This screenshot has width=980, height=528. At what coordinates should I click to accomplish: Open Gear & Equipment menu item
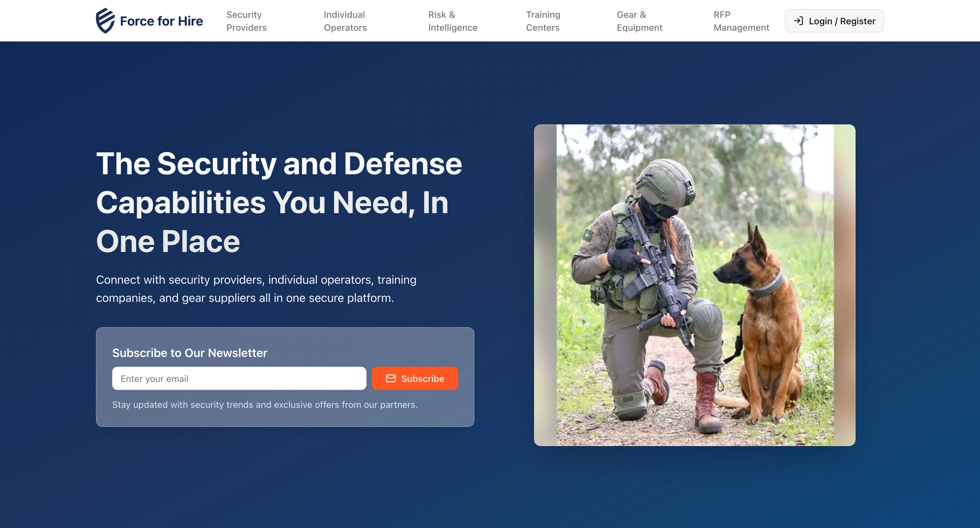tap(639, 21)
